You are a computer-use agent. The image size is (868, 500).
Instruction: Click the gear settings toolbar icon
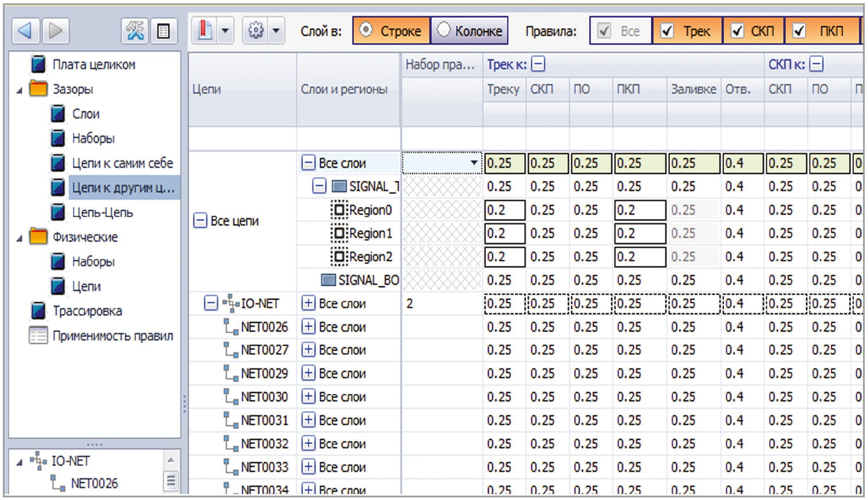coord(256,30)
